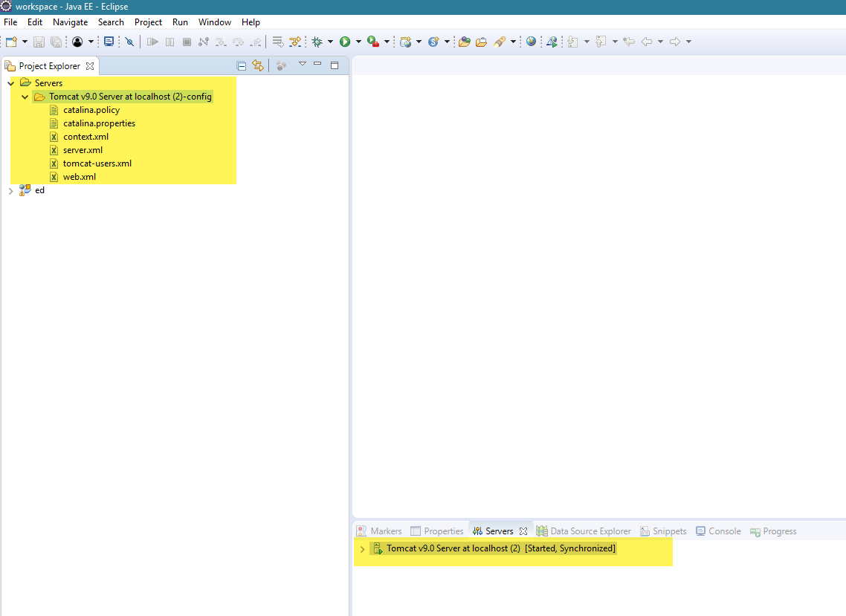Switch to the Snippets tab
The width and height of the screenshot is (846, 616).
pos(663,531)
